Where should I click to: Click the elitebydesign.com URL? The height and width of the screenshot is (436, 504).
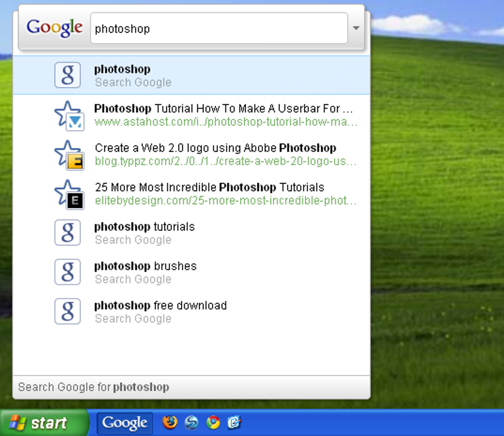click(225, 201)
